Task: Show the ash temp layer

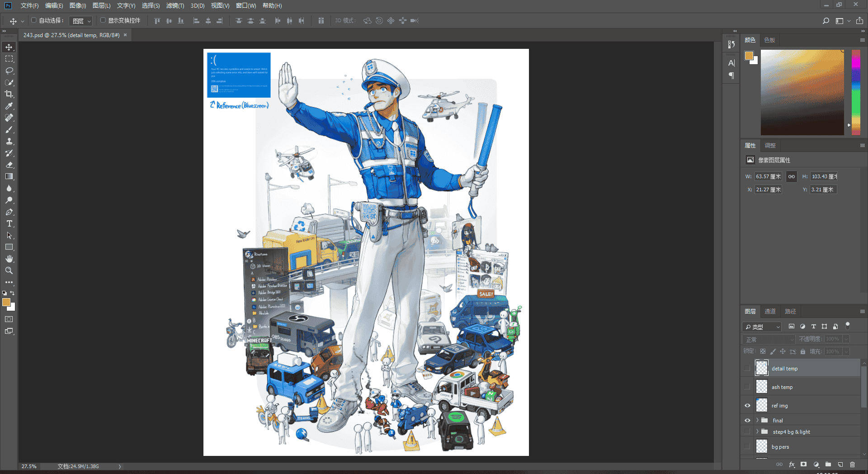Action: pos(747,387)
